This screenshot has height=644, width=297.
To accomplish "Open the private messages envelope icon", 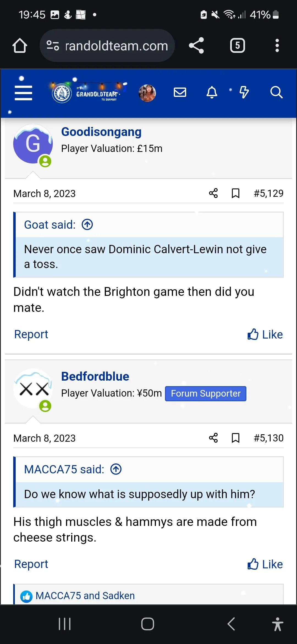I will pyautogui.click(x=180, y=92).
